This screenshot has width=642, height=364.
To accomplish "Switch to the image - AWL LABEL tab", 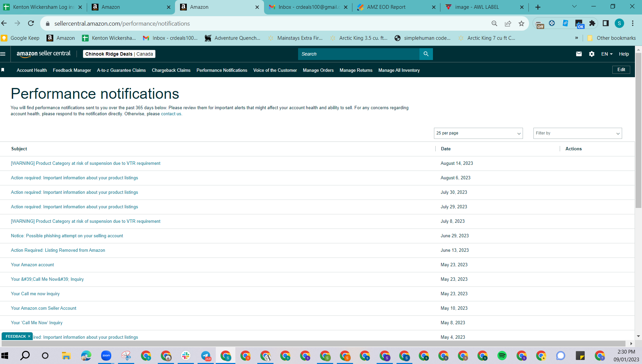I will coord(484,7).
